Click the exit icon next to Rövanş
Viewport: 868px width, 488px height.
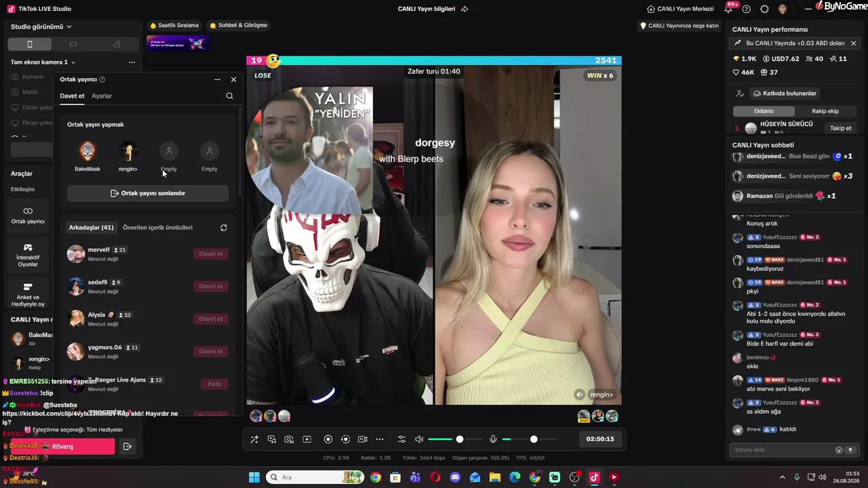[127, 447]
